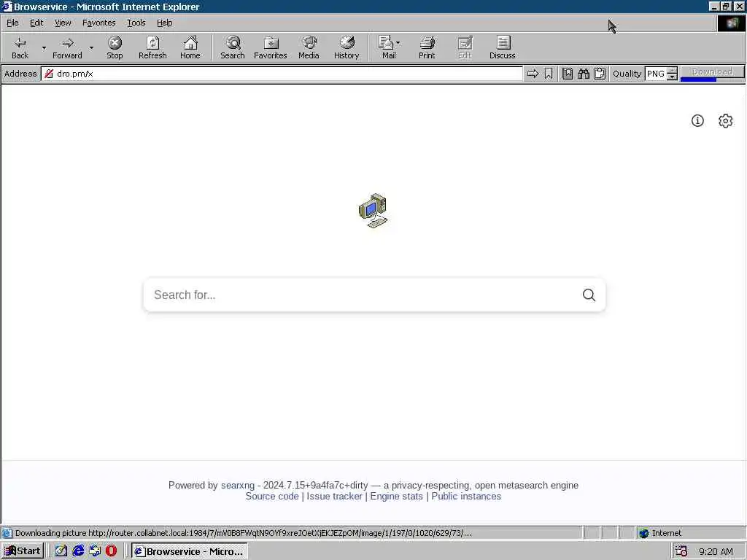Viewport: 747px width, 560px height.
Task: Select the Quality PNG field
Action: click(x=656, y=74)
